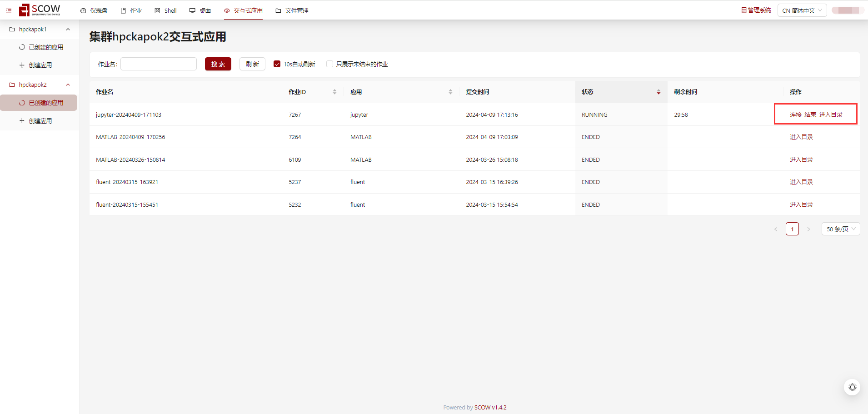Click 进入目录 for MATLAB-20240326-150814
This screenshot has height=414, width=868.
[x=801, y=160]
